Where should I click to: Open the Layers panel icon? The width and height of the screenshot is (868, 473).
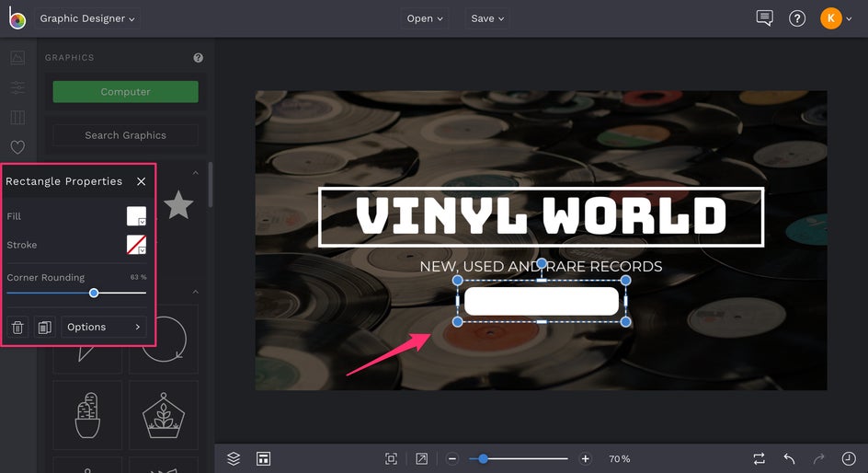point(234,458)
